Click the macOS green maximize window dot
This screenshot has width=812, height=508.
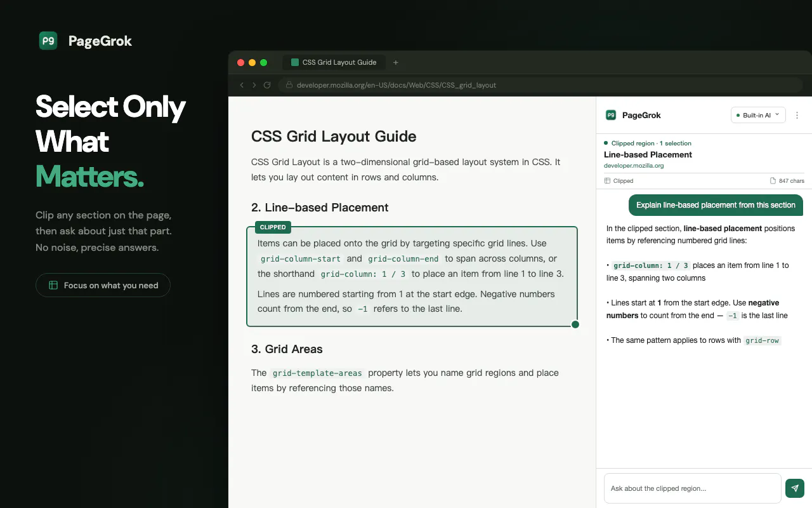coord(264,62)
